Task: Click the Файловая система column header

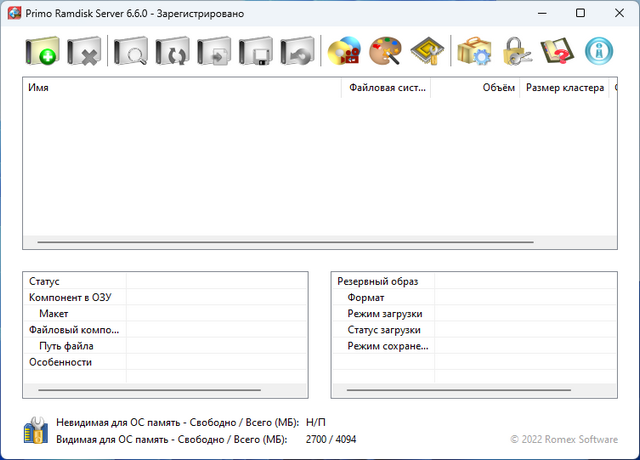Action: coord(386,88)
